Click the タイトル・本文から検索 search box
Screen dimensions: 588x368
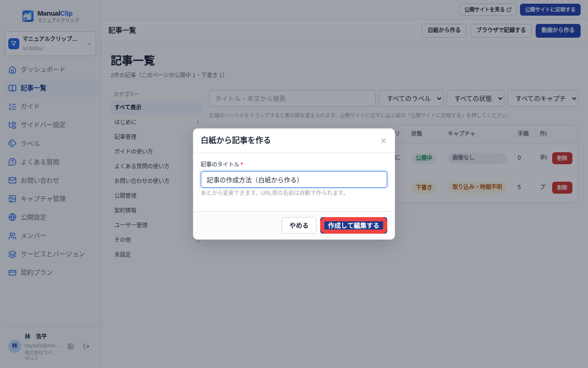(292, 98)
